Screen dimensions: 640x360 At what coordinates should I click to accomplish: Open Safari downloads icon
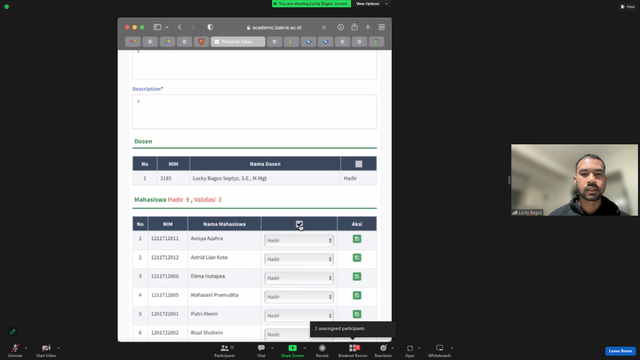coord(340,27)
